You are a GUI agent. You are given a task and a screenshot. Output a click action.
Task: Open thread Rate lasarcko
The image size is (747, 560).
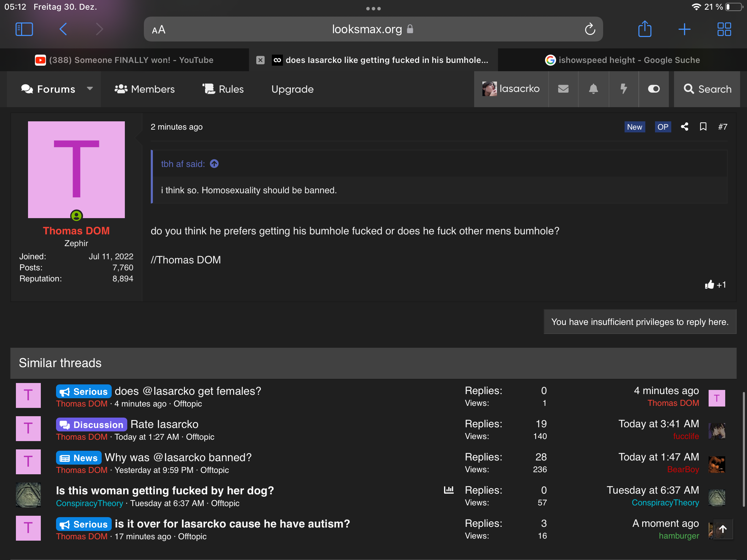(x=164, y=424)
